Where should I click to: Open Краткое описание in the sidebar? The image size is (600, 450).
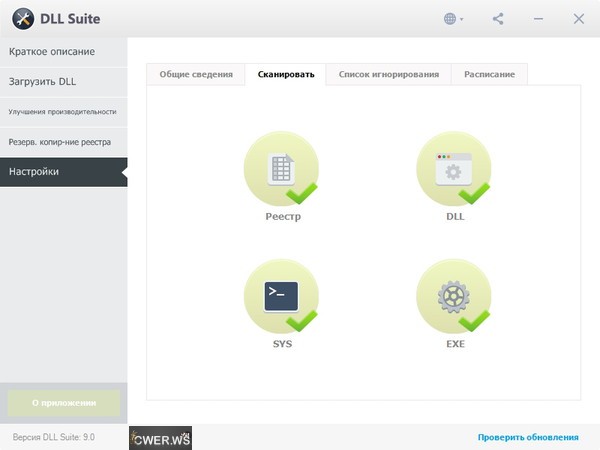coord(52,51)
